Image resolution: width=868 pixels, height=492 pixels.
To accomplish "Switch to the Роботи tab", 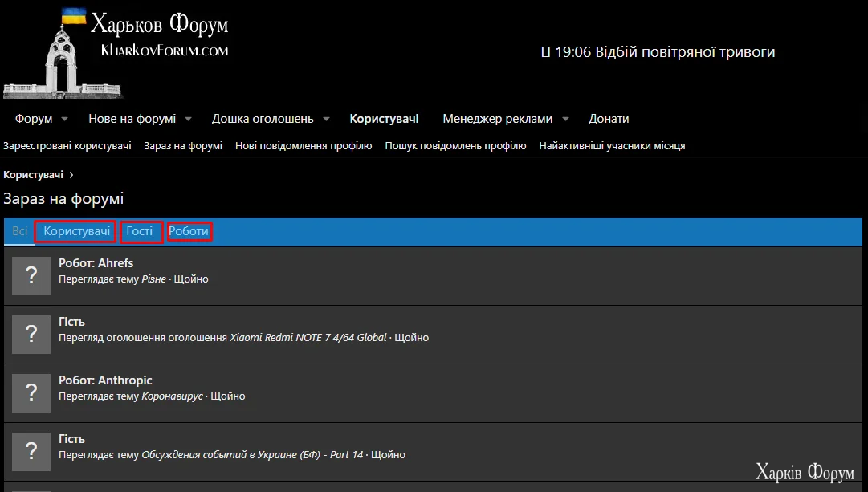I will [x=189, y=231].
